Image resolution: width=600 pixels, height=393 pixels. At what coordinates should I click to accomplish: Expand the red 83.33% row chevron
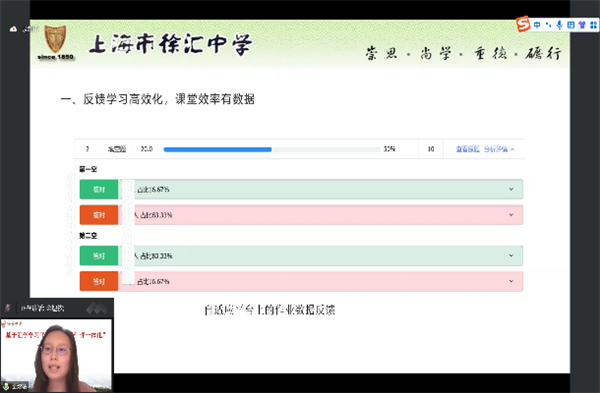pyautogui.click(x=511, y=215)
